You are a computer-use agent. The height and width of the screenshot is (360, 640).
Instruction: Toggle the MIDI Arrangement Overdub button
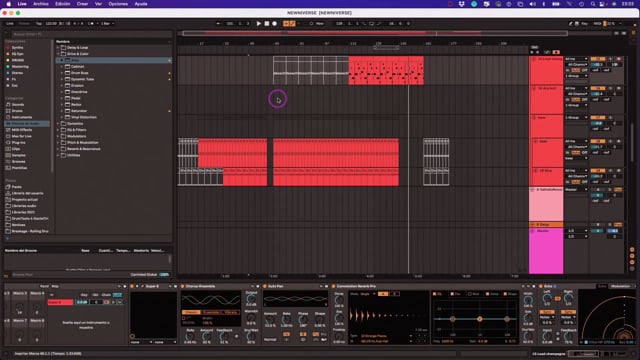[x=286, y=24]
